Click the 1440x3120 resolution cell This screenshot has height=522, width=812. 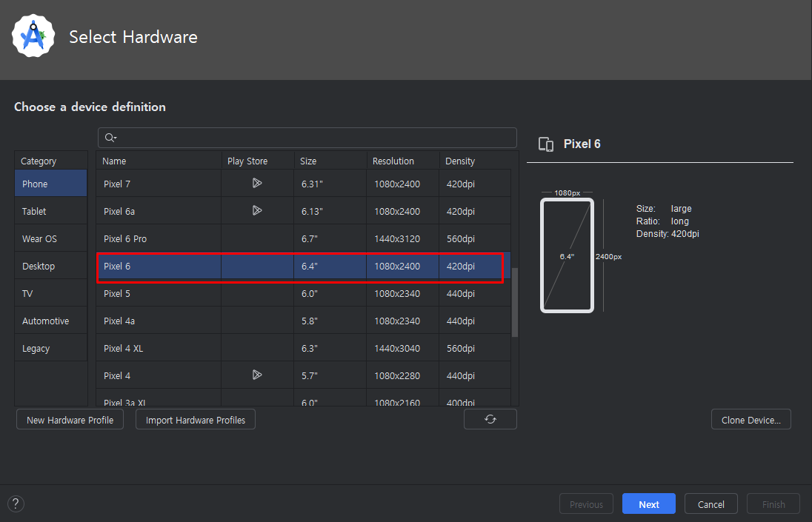[403, 238]
